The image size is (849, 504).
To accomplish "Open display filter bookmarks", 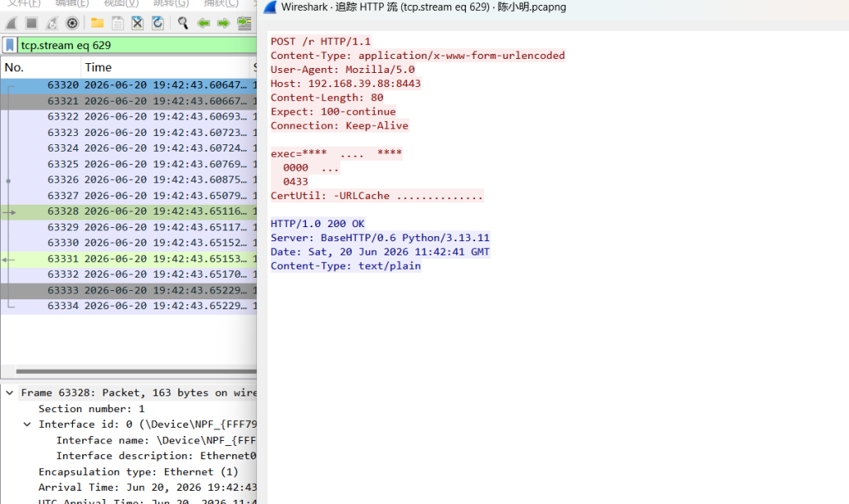I will point(10,45).
